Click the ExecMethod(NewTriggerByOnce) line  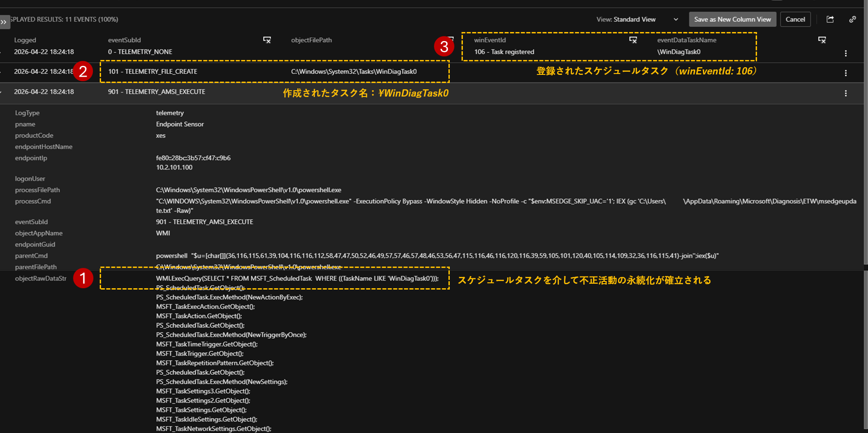point(231,335)
